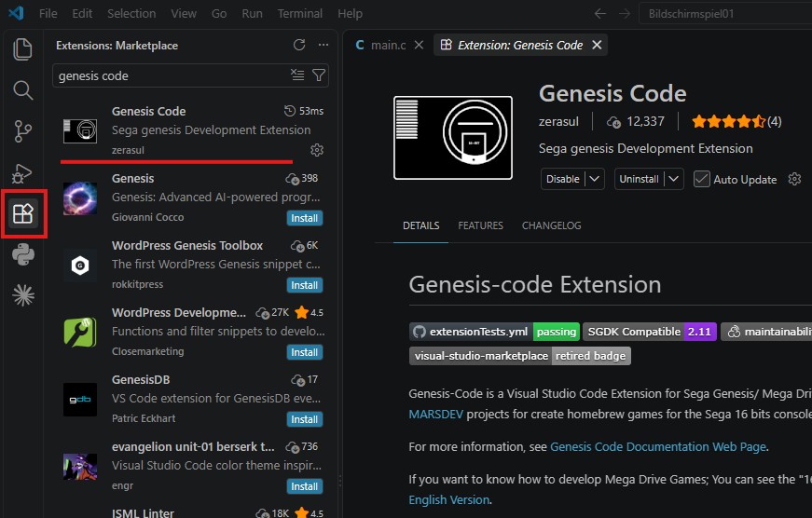812x518 pixels.
Task: Click the Genesis extension galaxy icon
Action: (80, 198)
